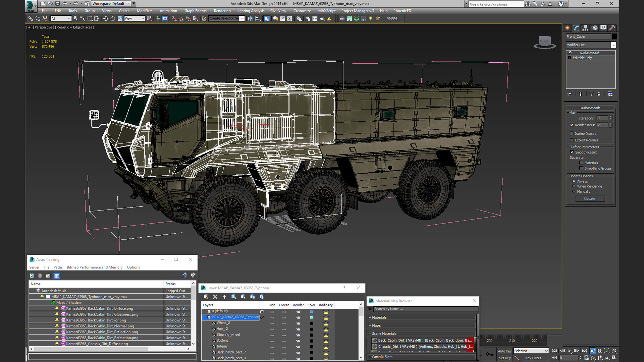Open Paths menu in Asset Tracking
This screenshot has height=362, width=644.
click(x=58, y=267)
